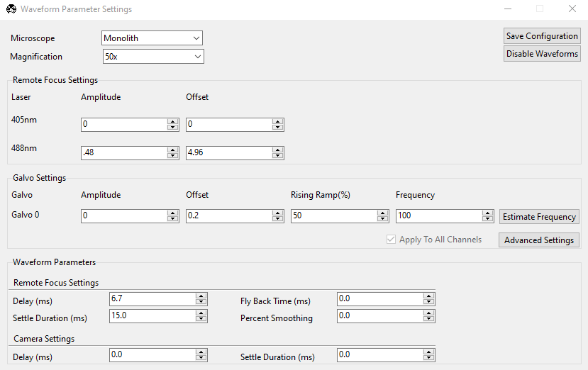Decrease Galvo 0 Offset with down arrow
Image resolution: width=588 pixels, height=370 pixels.
pyautogui.click(x=278, y=219)
